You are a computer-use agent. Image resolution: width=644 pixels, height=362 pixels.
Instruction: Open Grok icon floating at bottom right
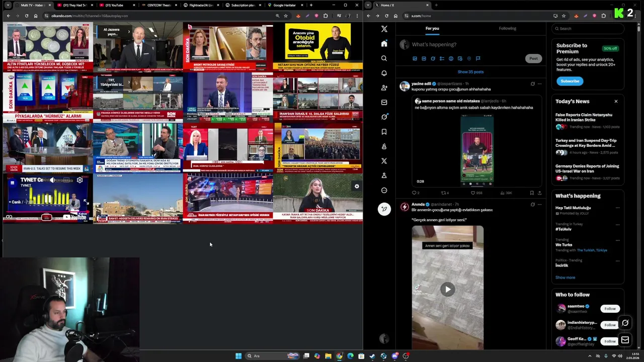click(x=625, y=323)
